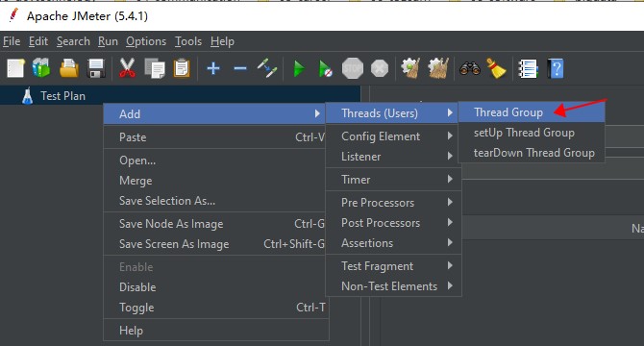Click the New test plan toolbar icon
This screenshot has width=644, height=346.
click(15, 68)
